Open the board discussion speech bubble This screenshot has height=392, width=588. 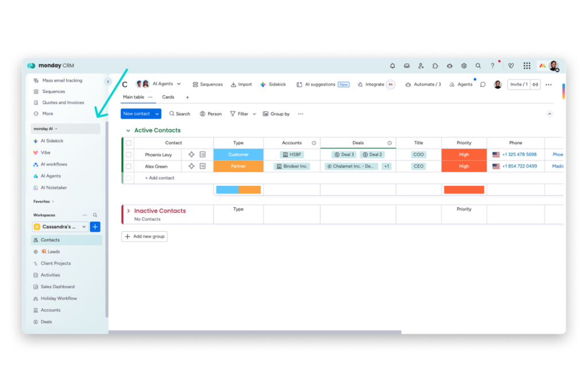(483, 84)
